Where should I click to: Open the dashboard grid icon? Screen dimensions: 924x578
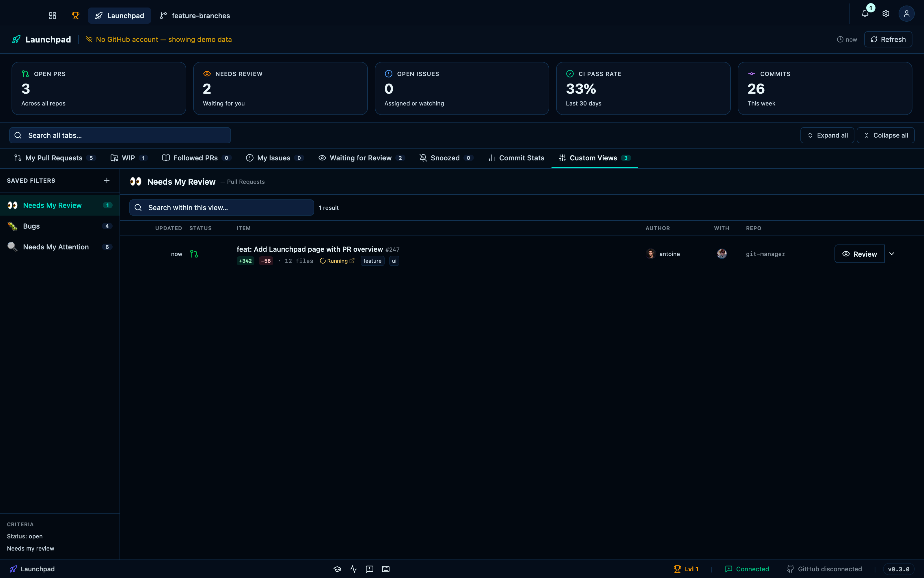click(x=52, y=16)
